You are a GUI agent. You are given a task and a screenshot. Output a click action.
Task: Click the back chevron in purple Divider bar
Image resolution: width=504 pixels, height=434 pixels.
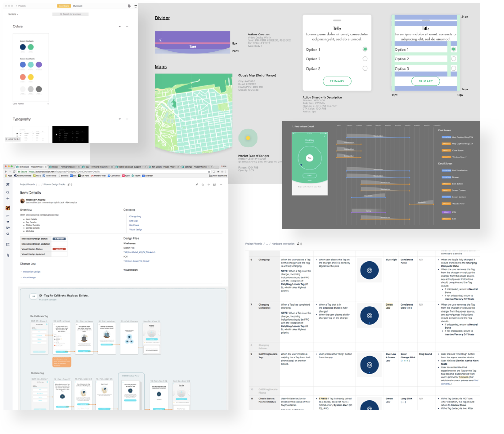[x=160, y=40]
